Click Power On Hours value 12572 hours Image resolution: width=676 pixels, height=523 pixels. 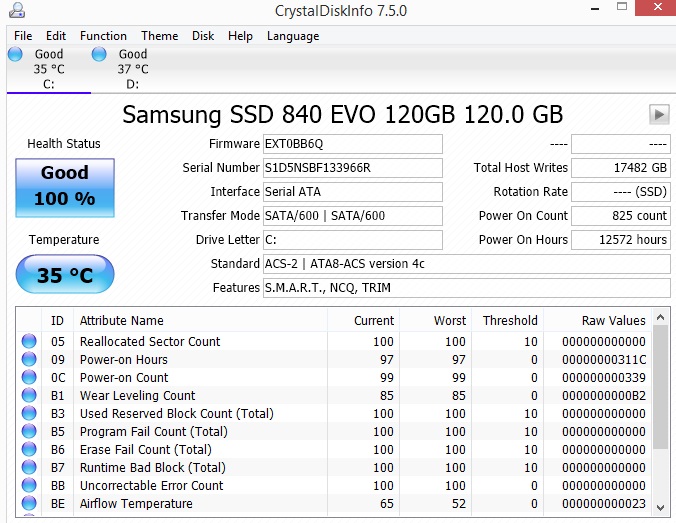point(621,240)
